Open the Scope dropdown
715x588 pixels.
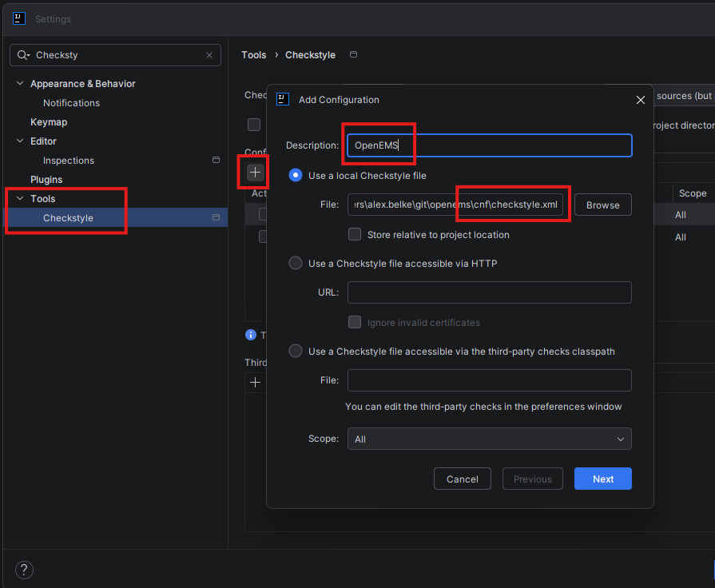pyautogui.click(x=489, y=439)
